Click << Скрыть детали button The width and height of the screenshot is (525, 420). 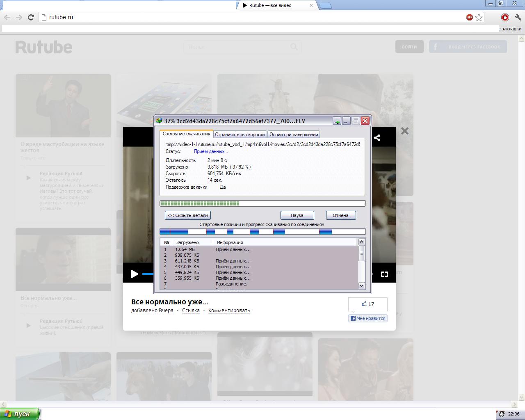188,215
